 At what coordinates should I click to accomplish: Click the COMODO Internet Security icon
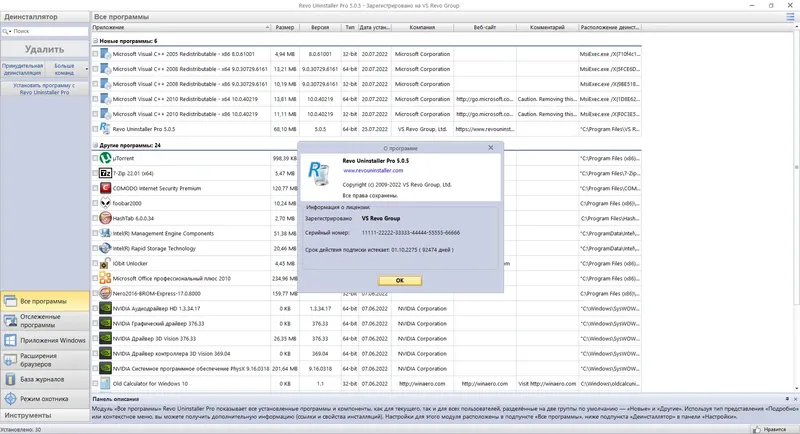coord(105,188)
